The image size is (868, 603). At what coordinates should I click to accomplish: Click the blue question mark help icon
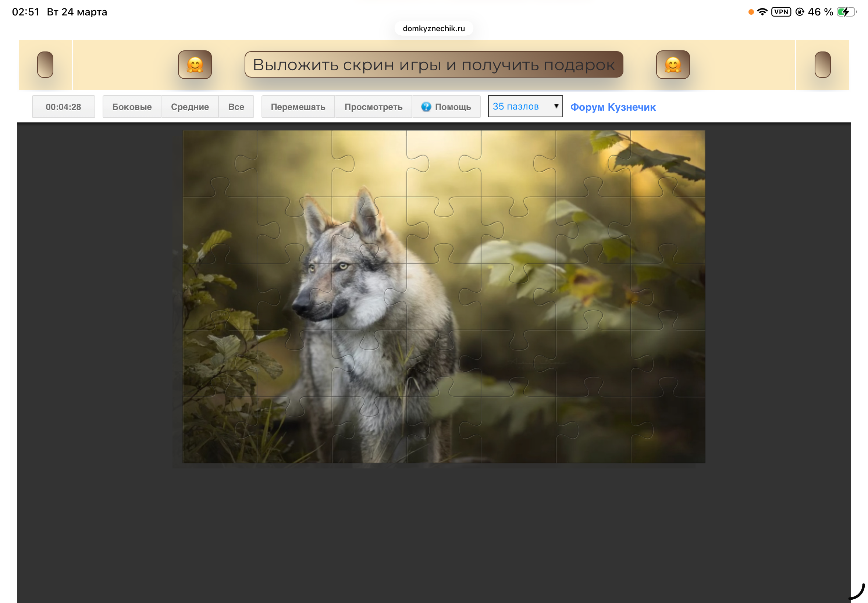pos(426,107)
